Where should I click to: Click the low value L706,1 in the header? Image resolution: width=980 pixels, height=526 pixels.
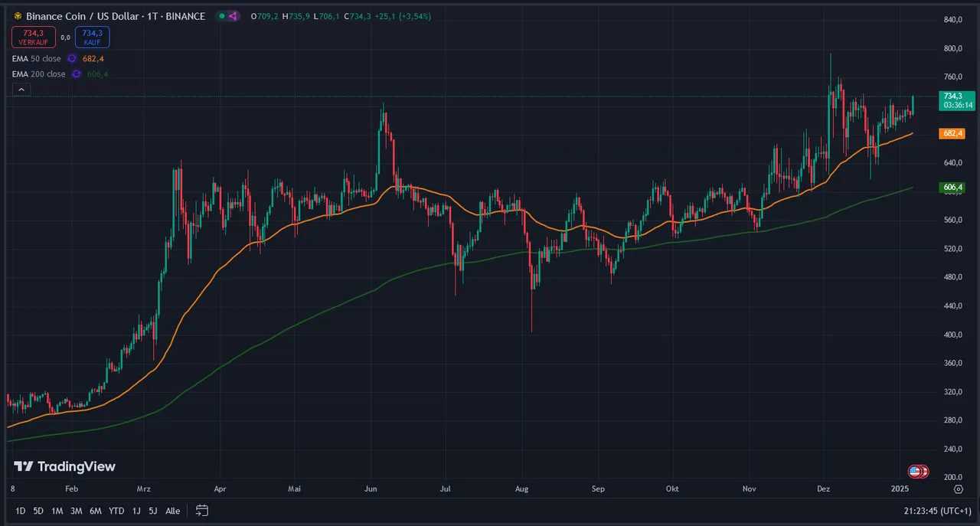pyautogui.click(x=326, y=16)
